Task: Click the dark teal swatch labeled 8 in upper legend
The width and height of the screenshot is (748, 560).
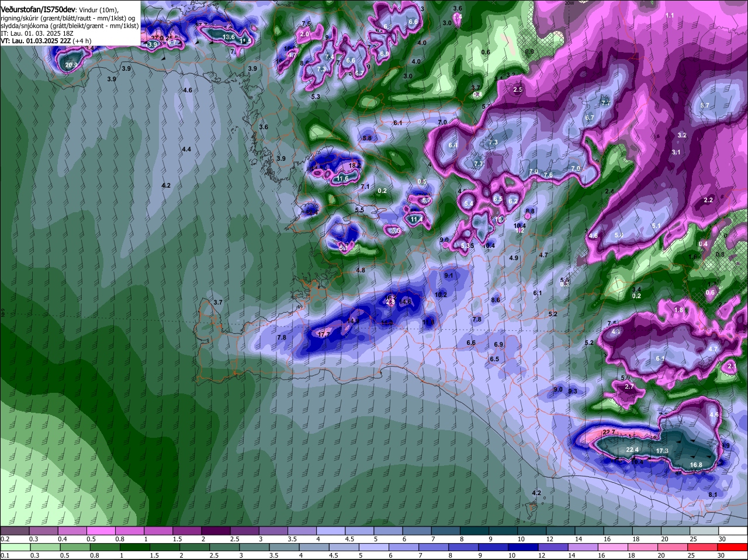Action: pos(473,531)
